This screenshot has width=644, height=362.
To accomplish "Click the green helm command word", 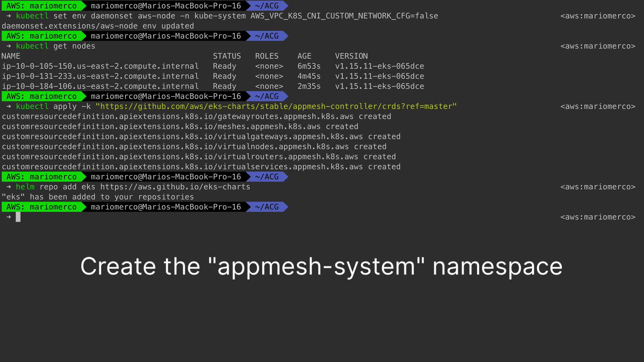I will click(x=25, y=187).
